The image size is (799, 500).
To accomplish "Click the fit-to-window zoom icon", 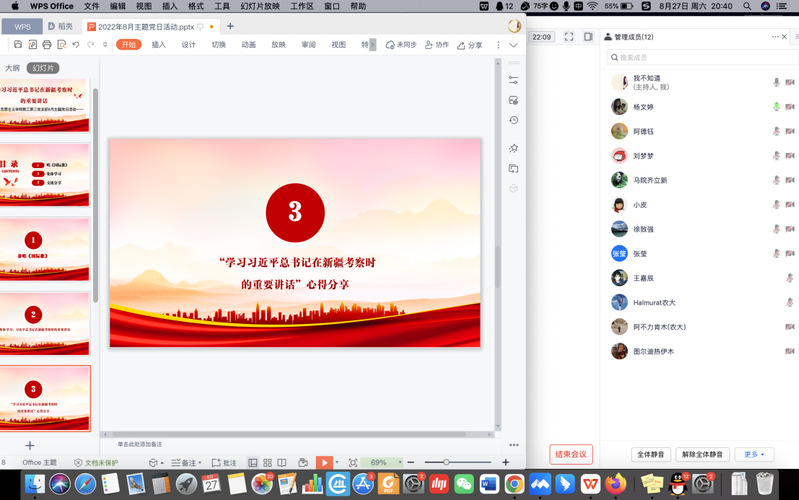I will tap(352, 462).
